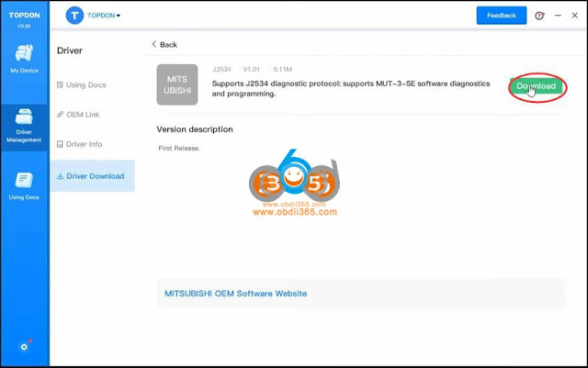Select Using Docs in the Driver menu
This screenshot has height=368, width=588.
[82, 85]
